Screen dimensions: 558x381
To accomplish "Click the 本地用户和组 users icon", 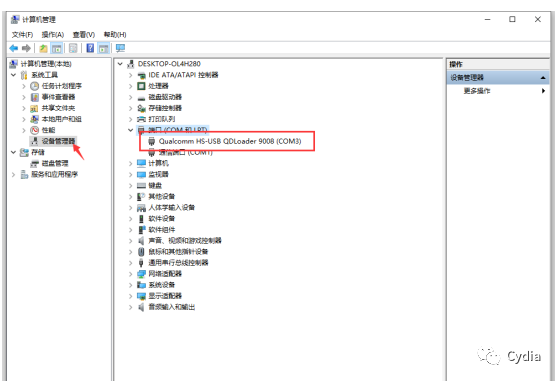I will pos(34,119).
